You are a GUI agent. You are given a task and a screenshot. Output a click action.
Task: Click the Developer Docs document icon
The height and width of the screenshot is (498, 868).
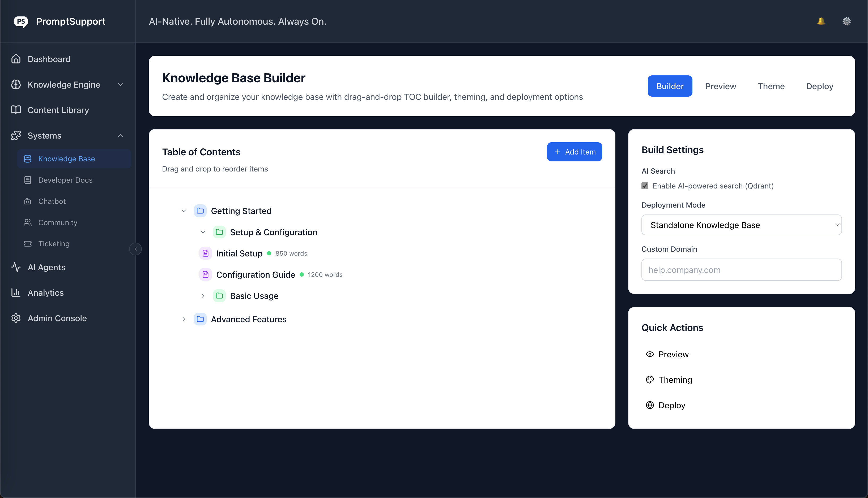pos(28,180)
